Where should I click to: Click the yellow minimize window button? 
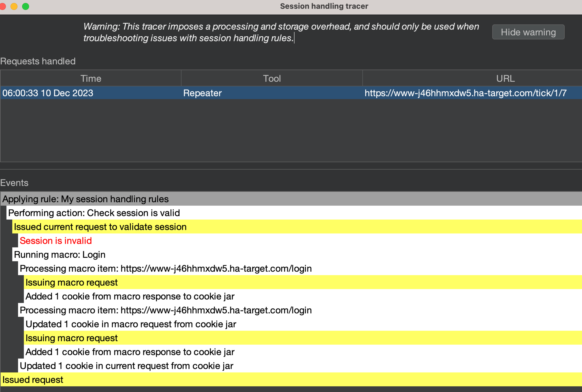pyautogui.click(x=14, y=6)
